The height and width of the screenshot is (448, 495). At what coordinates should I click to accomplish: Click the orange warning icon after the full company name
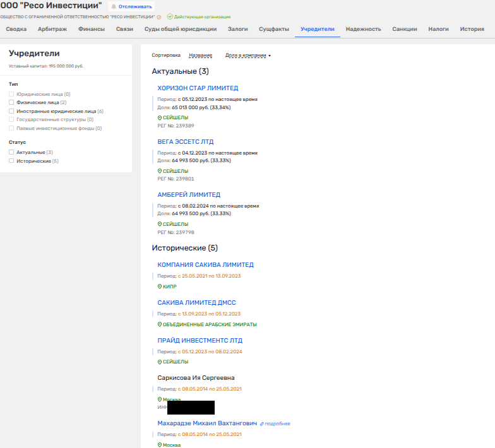pos(158,17)
